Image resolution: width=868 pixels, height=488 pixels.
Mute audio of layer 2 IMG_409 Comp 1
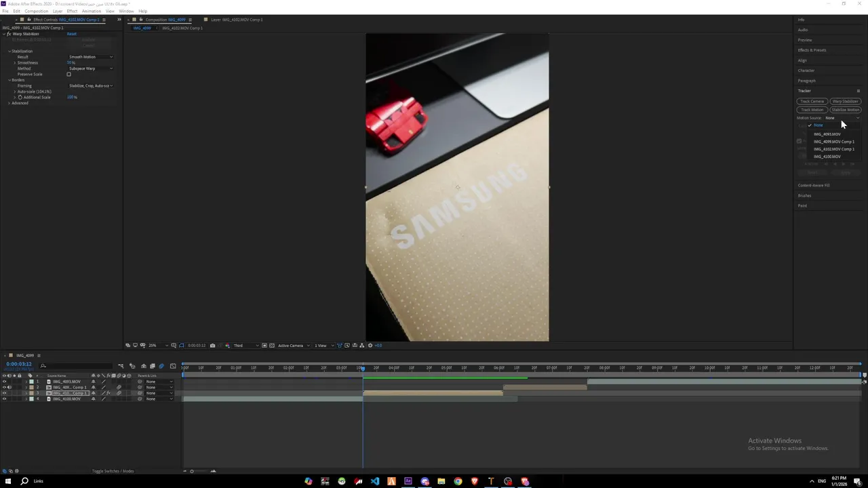click(9, 387)
